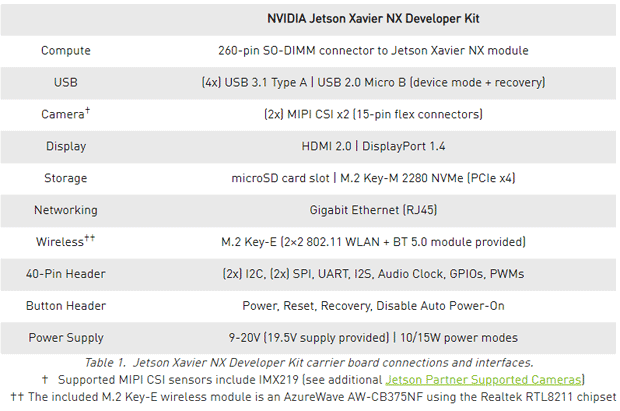620x411 pixels.
Task: Select the MIPI CSI x2 camera description
Action: 373,114
